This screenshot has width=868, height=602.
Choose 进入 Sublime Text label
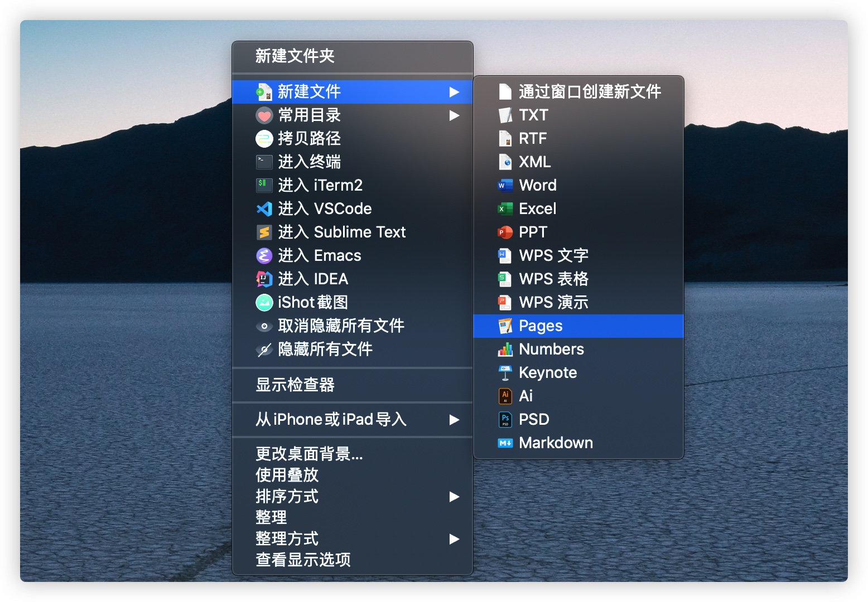[342, 232]
